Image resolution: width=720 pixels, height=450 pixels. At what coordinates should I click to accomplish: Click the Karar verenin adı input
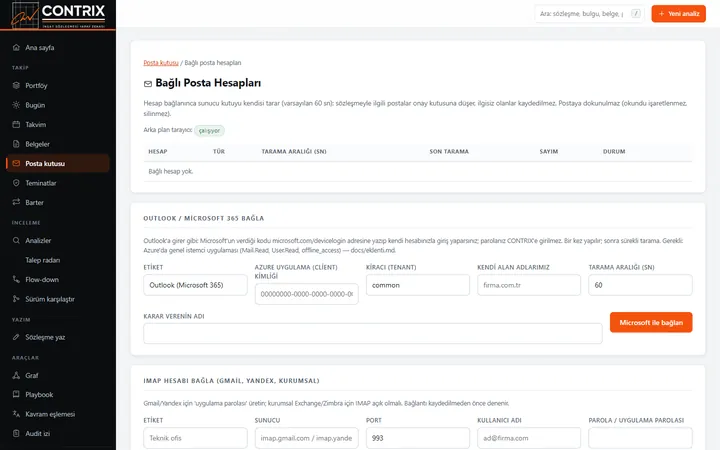point(372,333)
